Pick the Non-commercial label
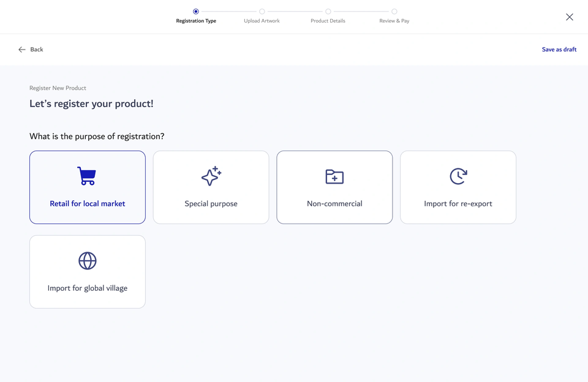588x382 pixels. pyautogui.click(x=334, y=204)
